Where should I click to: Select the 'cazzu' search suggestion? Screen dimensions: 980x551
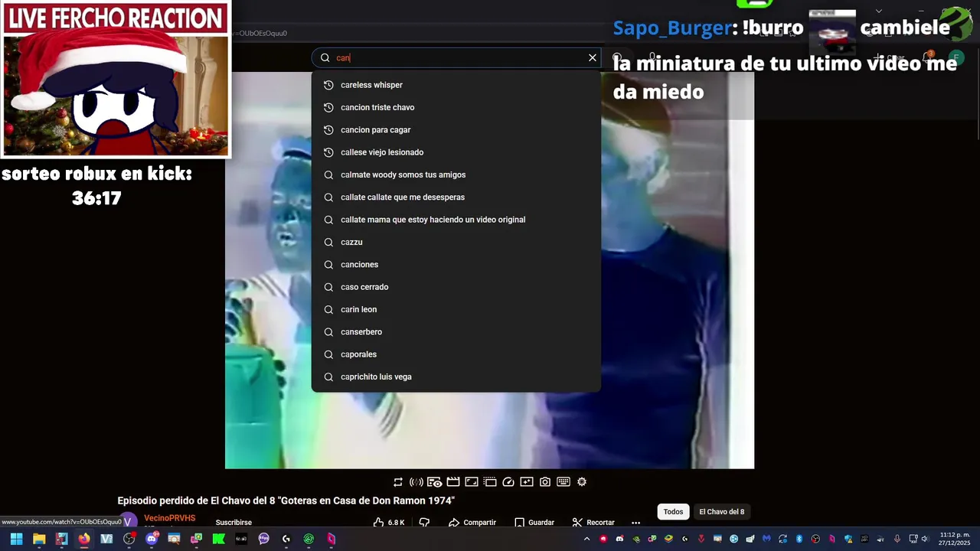456,242
